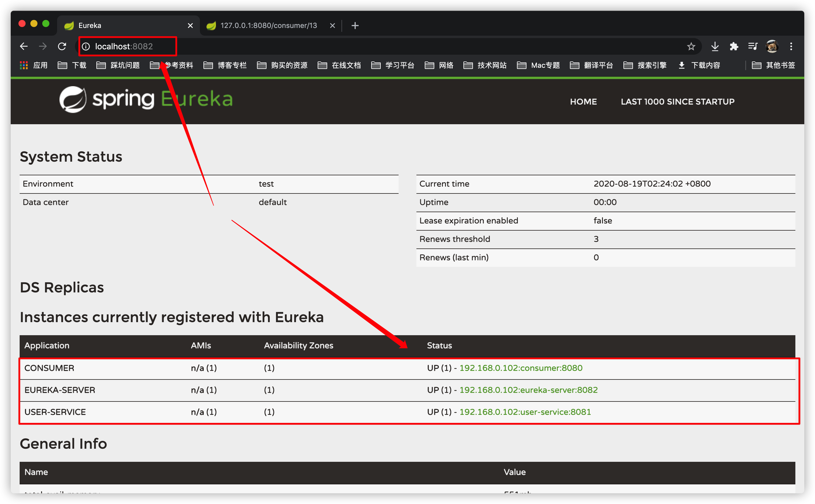Switch to the 127.0.0.1:8080/consumer/13 tab

tap(268, 26)
